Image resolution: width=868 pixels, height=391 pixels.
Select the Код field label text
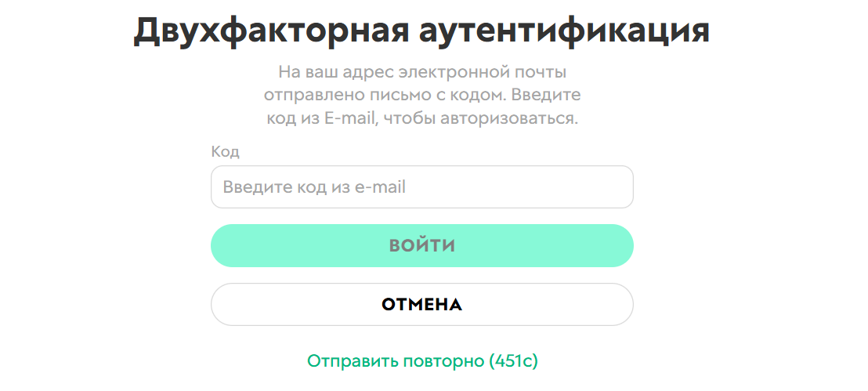(x=225, y=152)
